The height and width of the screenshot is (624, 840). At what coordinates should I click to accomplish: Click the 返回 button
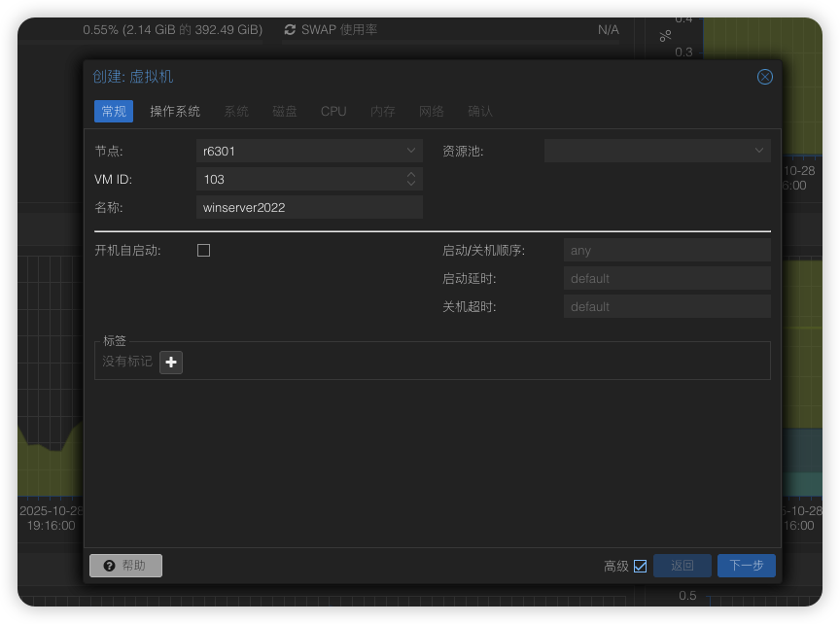click(x=682, y=566)
